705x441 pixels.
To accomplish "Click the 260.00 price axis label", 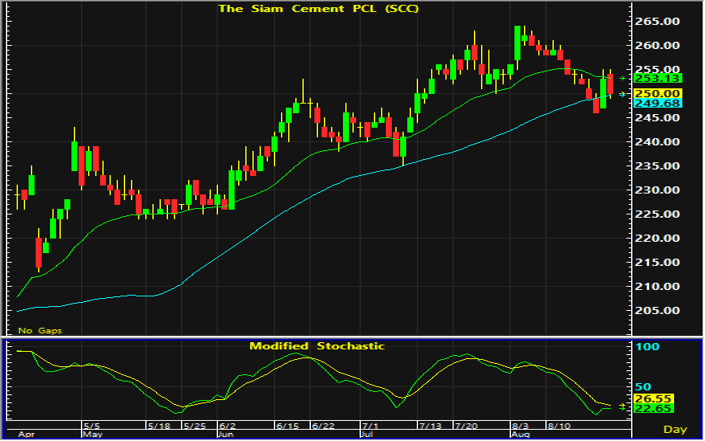I will coord(657,45).
